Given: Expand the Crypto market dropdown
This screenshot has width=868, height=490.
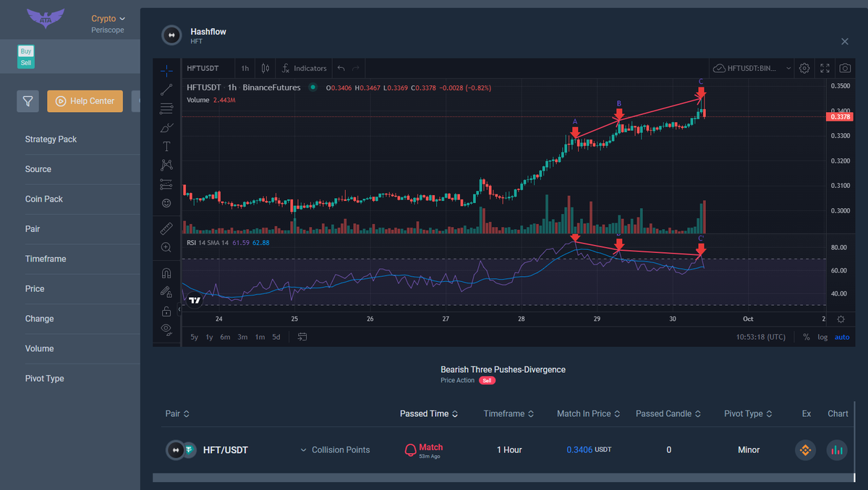Looking at the screenshot, I should 108,19.
